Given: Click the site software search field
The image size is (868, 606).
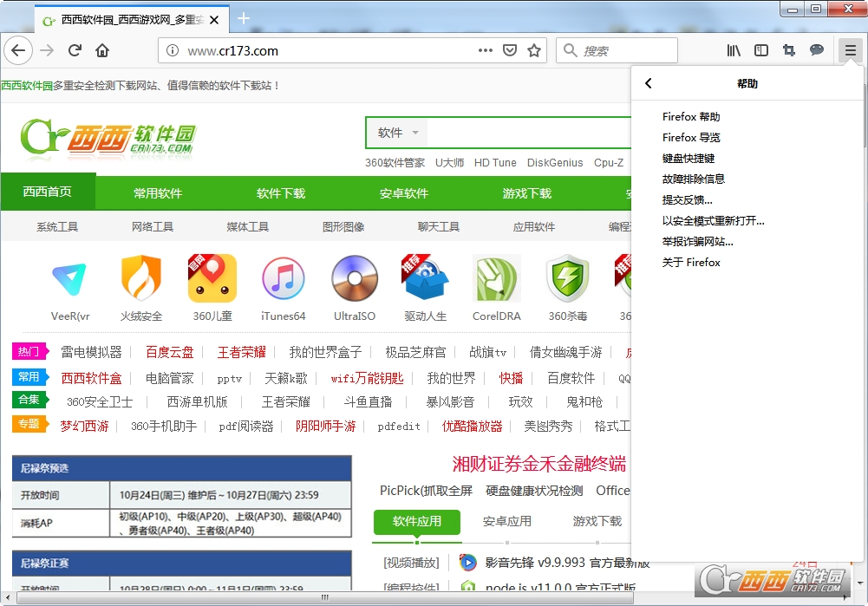Looking at the screenshot, I should point(529,133).
